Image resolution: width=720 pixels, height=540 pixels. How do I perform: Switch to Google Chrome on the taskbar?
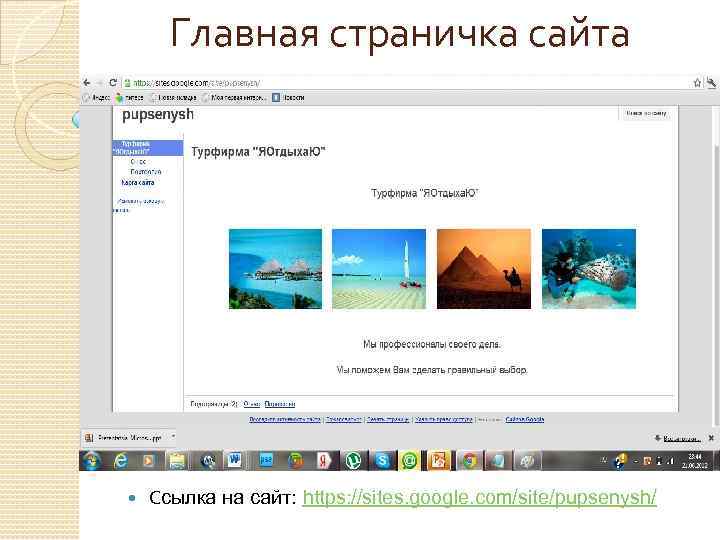coord(469,461)
